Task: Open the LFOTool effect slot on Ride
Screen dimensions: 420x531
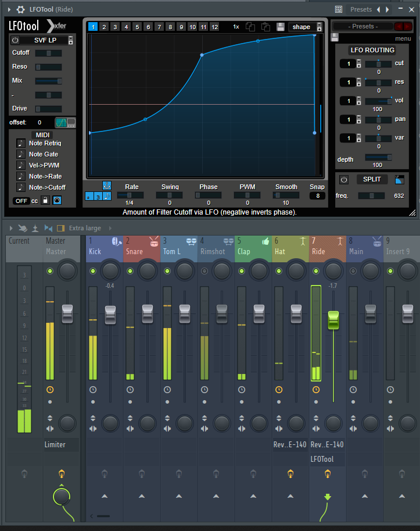Action: tap(327, 459)
